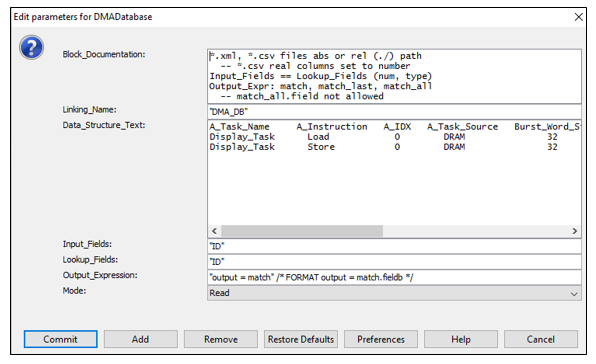Image resolution: width=596 pixels, height=364 pixels.
Task: Click the left scroll arrow in Data_Structure_Text
Action: [214, 231]
